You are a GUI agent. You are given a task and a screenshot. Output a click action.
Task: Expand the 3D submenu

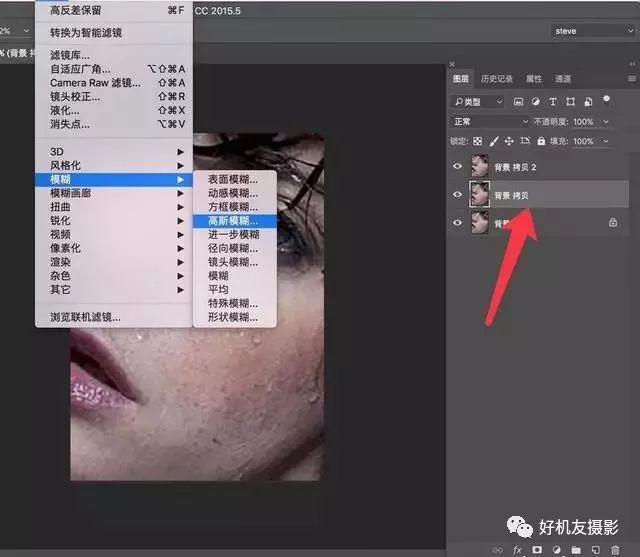tap(114, 152)
